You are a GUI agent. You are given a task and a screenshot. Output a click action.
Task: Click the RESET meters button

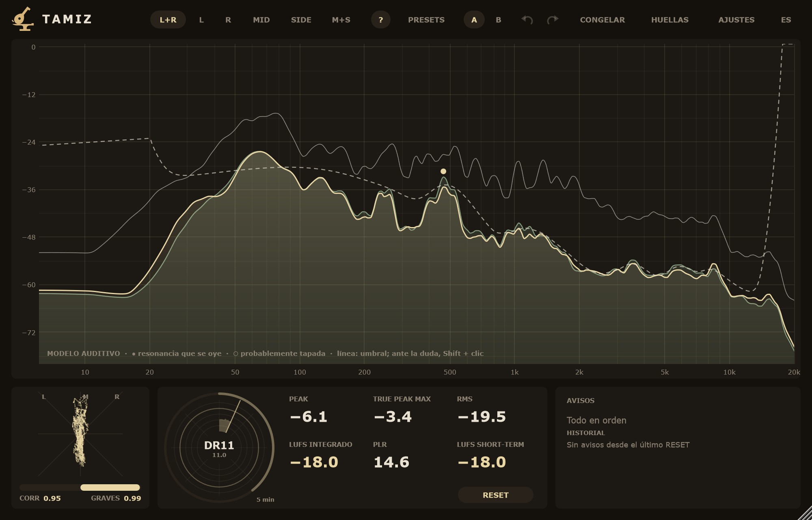[495, 495]
